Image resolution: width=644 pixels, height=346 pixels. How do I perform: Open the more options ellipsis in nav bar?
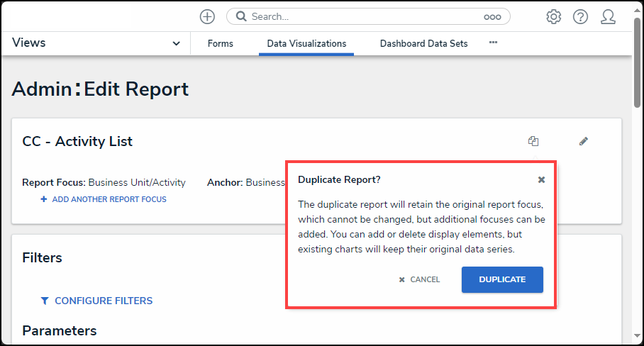click(x=493, y=43)
